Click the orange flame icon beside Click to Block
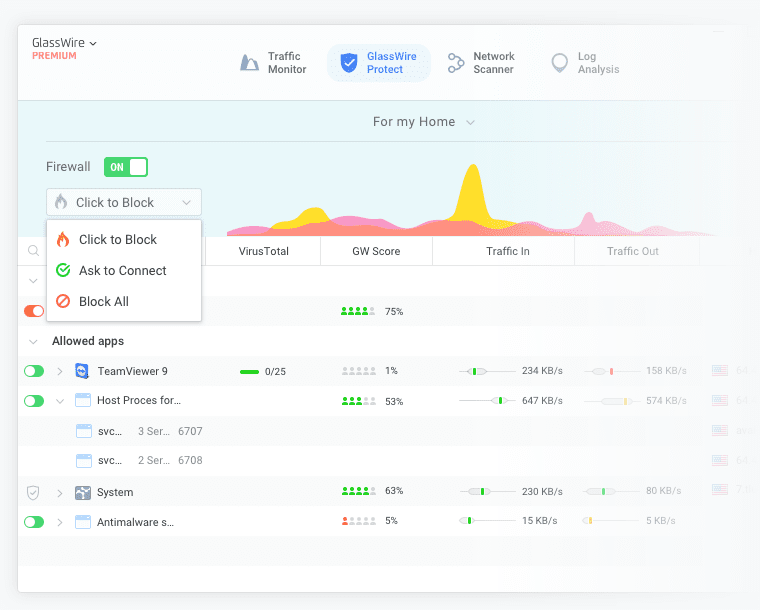760x610 pixels. point(63,239)
